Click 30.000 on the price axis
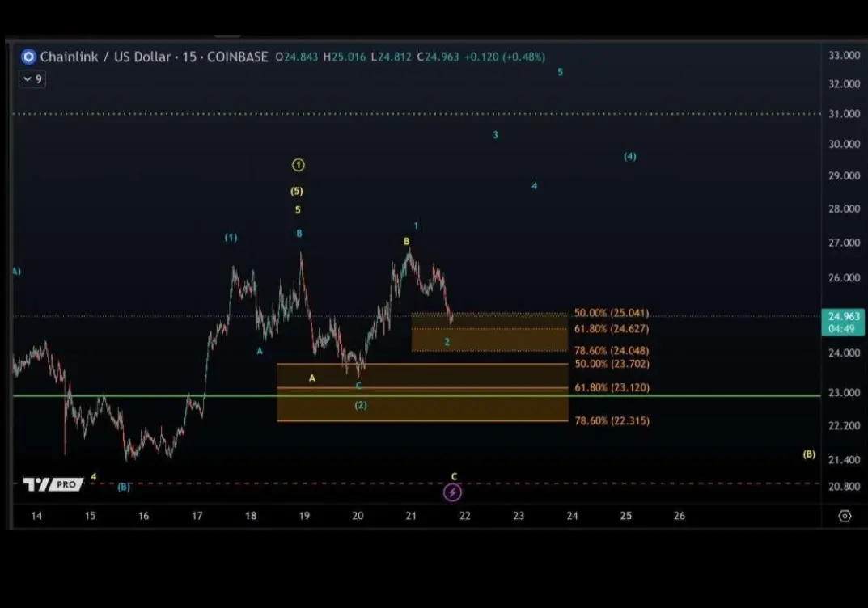 point(845,145)
